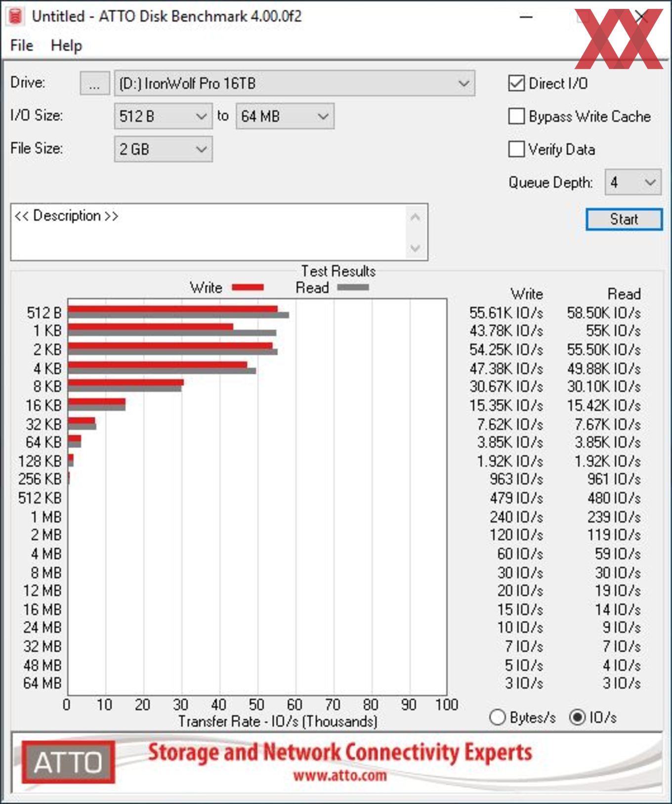Uncheck the Direct I/O checkbox
The height and width of the screenshot is (804, 672).
click(516, 83)
